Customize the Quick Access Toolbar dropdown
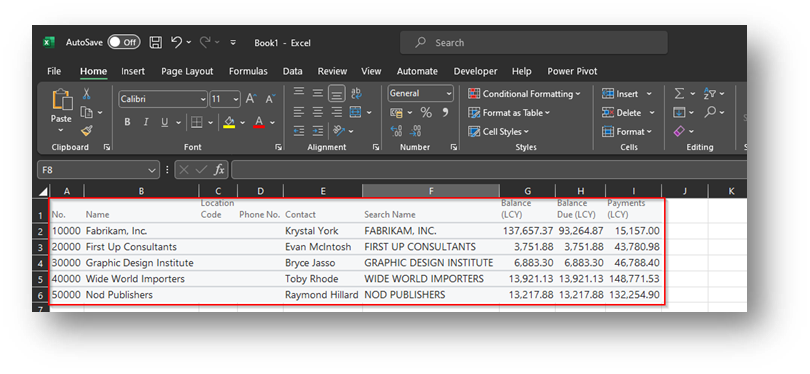The width and height of the screenshot is (810, 374). (233, 42)
